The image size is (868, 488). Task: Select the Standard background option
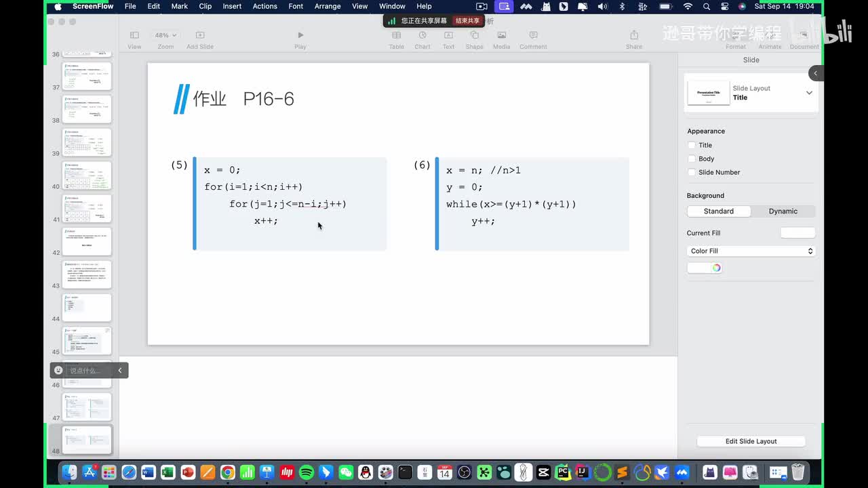point(719,211)
